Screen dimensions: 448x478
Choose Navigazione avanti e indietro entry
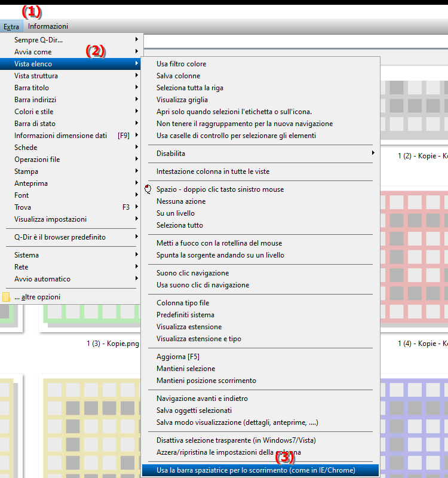(x=260, y=399)
